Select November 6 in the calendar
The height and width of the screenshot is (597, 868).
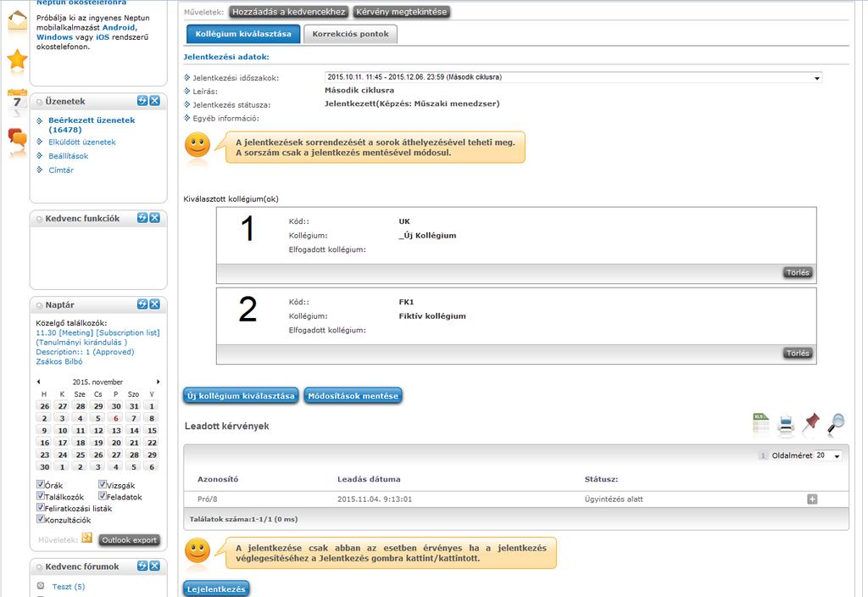click(115, 418)
